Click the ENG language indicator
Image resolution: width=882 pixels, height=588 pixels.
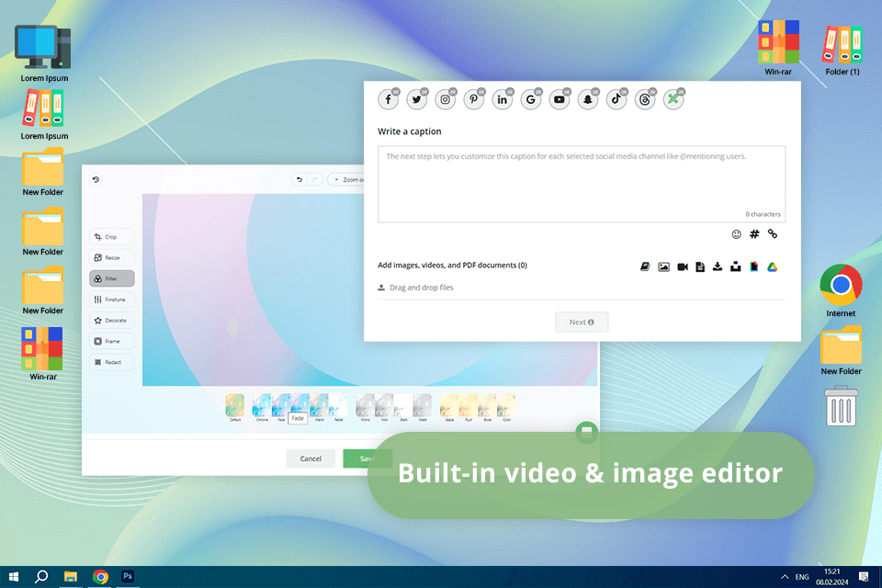point(802,577)
